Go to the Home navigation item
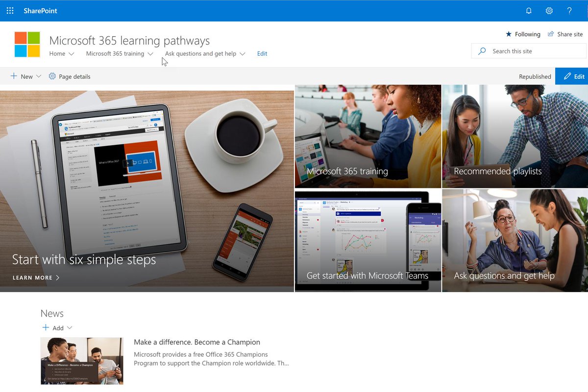 (57, 54)
